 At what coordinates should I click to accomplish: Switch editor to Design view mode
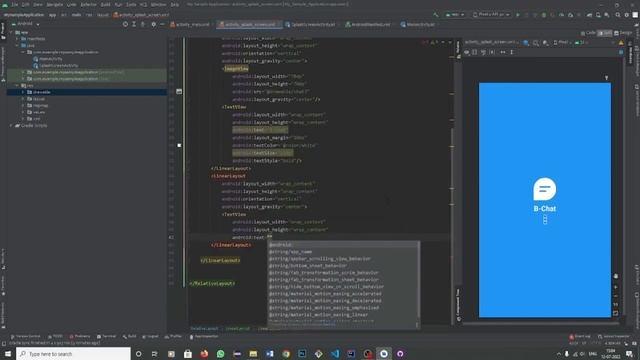(623, 33)
